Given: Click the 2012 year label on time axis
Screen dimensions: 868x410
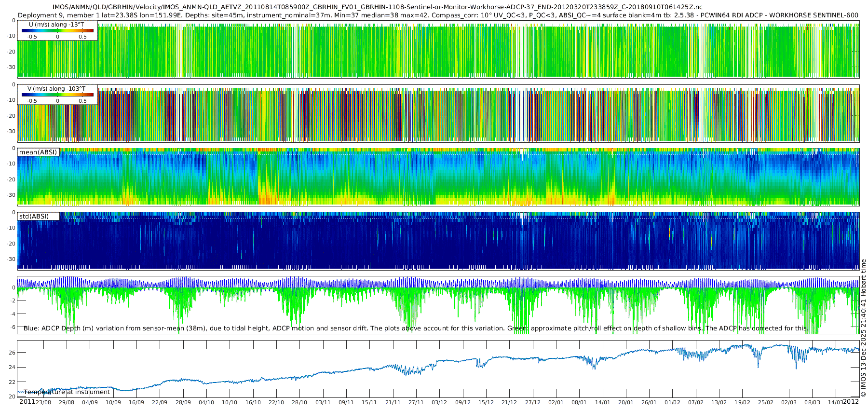Looking at the screenshot, I should pyautogui.click(x=851, y=401).
